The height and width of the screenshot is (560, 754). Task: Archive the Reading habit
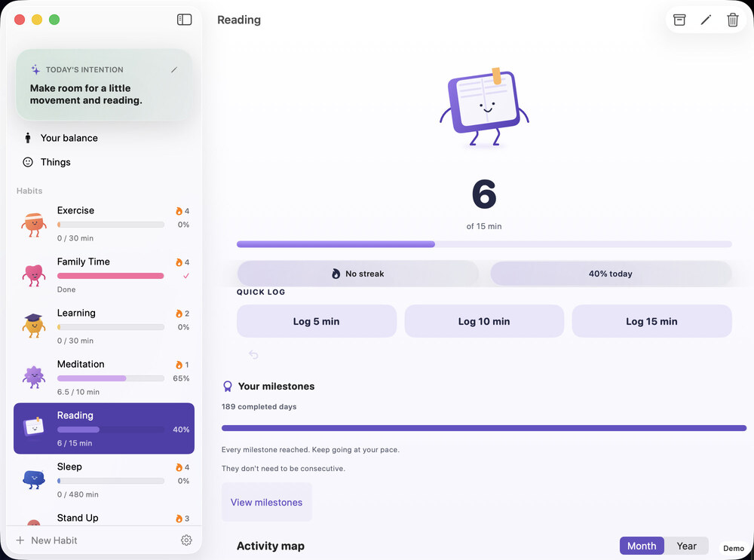point(679,20)
